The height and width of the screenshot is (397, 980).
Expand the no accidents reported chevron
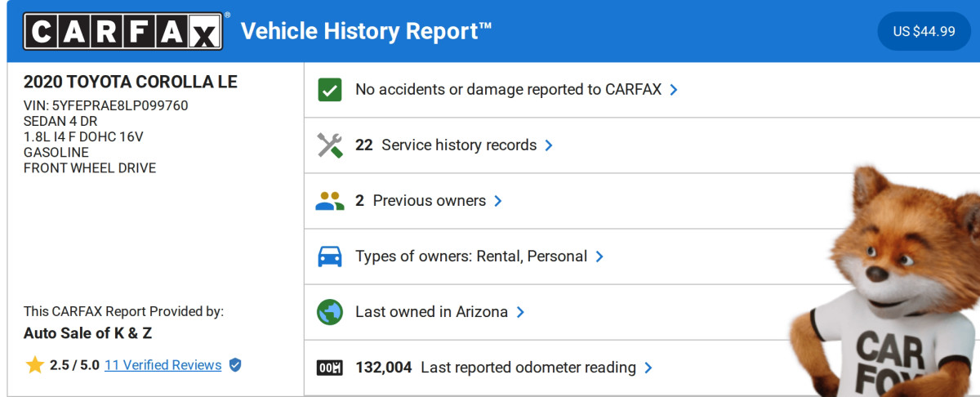674,90
